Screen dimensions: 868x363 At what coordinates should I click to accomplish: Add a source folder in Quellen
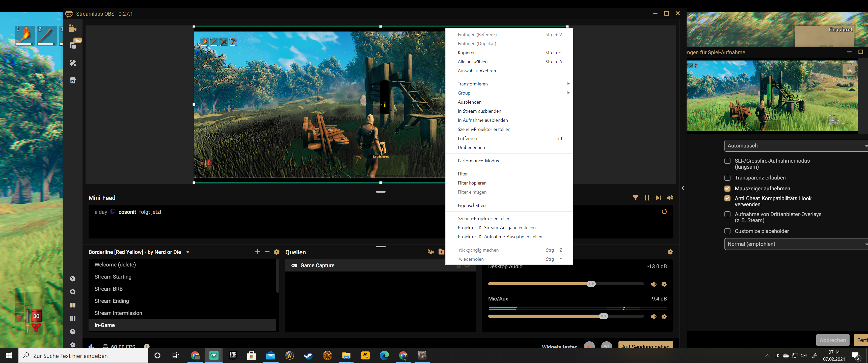pos(441,252)
